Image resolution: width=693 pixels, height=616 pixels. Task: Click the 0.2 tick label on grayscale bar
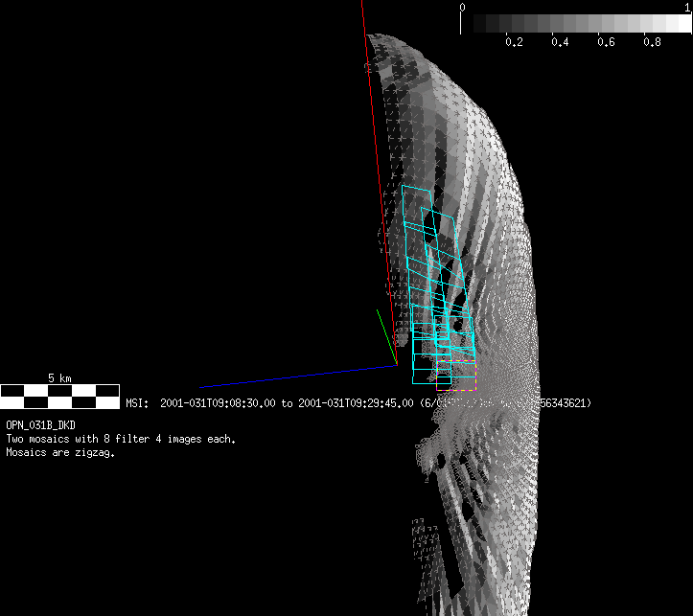(514, 42)
